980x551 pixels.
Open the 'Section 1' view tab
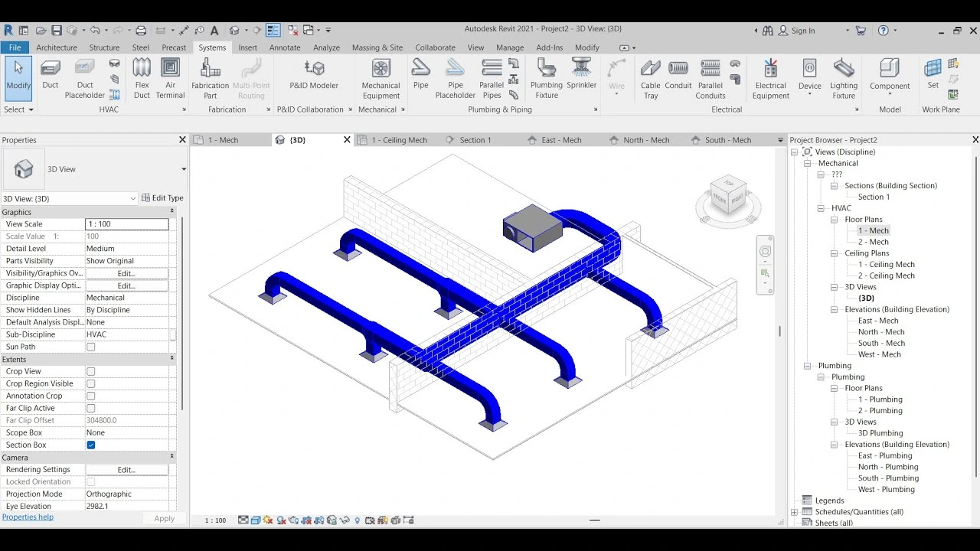click(x=475, y=140)
